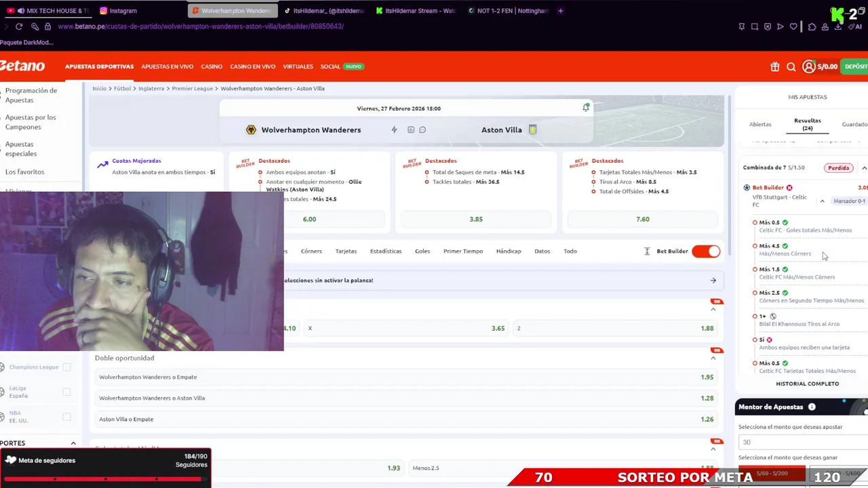Open the Betano gift promotions icon

point(775,66)
